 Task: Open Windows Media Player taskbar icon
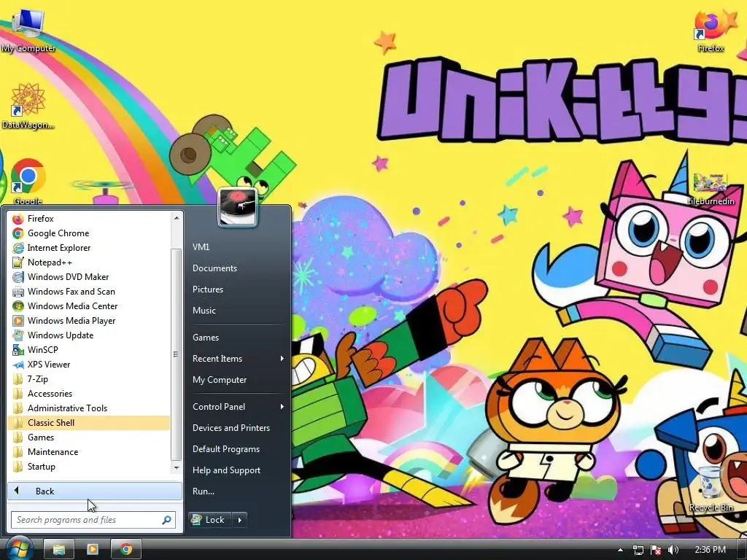pyautogui.click(x=92, y=550)
